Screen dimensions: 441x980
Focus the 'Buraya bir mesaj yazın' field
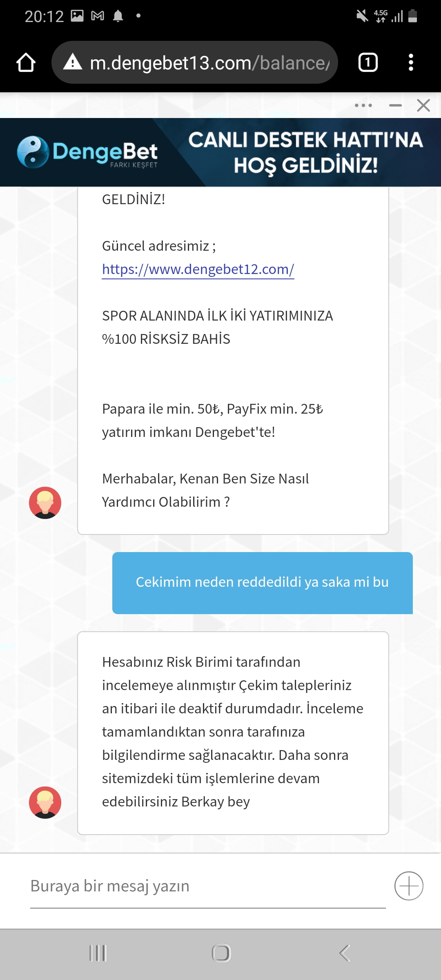208,886
